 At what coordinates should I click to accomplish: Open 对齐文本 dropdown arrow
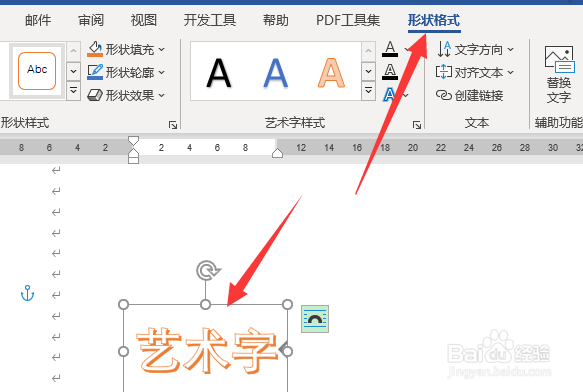(x=510, y=72)
